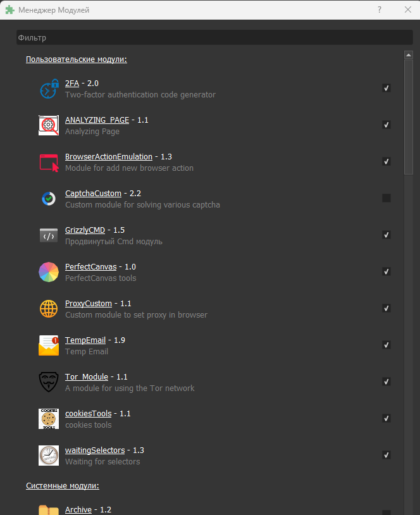Click the PerfectCanvas color wheel icon
The width and height of the screenshot is (420, 515).
(49, 272)
